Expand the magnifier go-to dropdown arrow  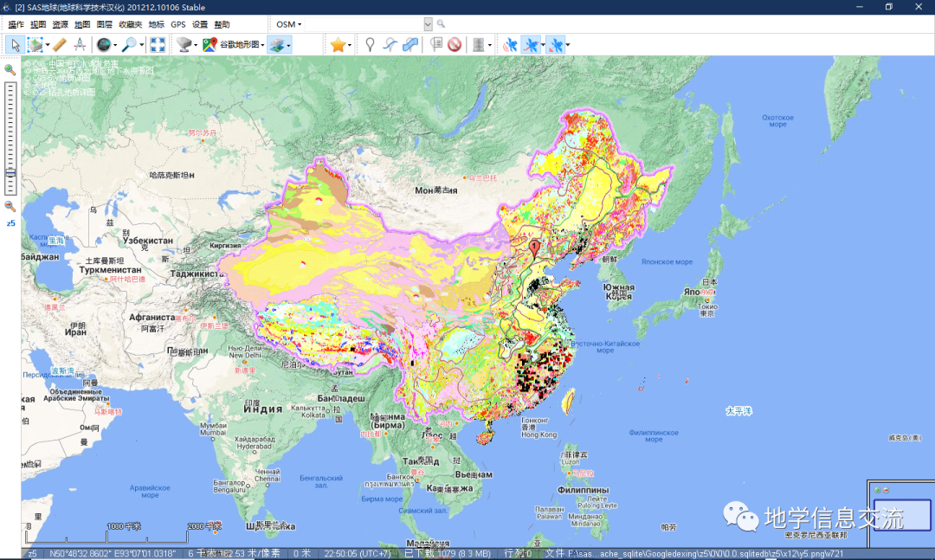(141, 45)
